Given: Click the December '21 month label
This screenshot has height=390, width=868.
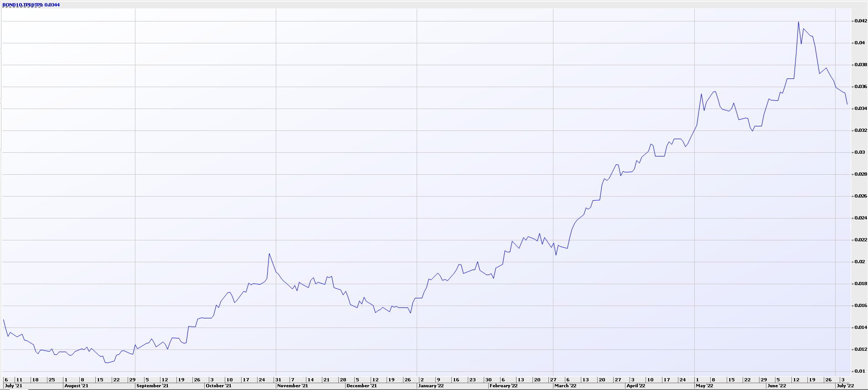Looking at the screenshot, I should [362, 386].
